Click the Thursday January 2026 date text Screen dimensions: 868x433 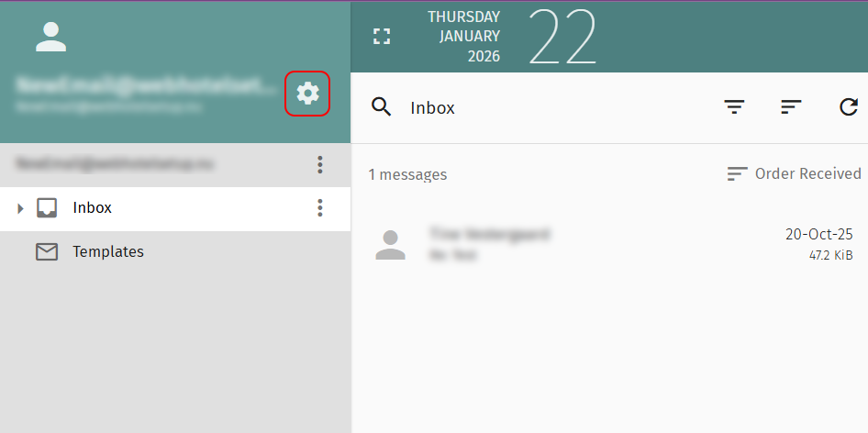tap(464, 37)
